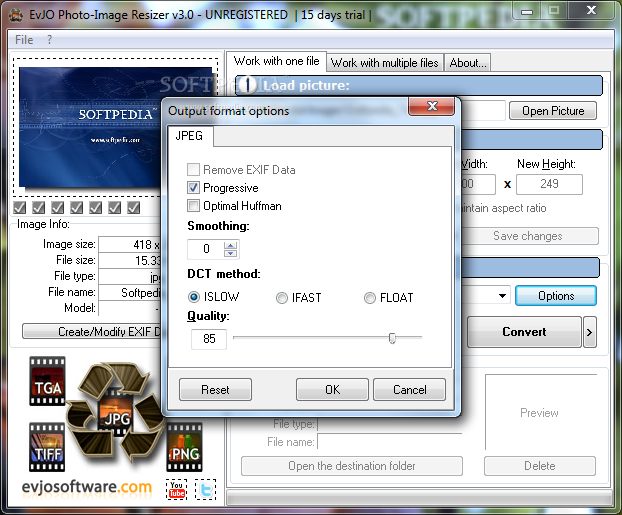The image size is (622, 515).
Task: Enable the Optimal Huffman checkbox
Action: [x=193, y=206]
